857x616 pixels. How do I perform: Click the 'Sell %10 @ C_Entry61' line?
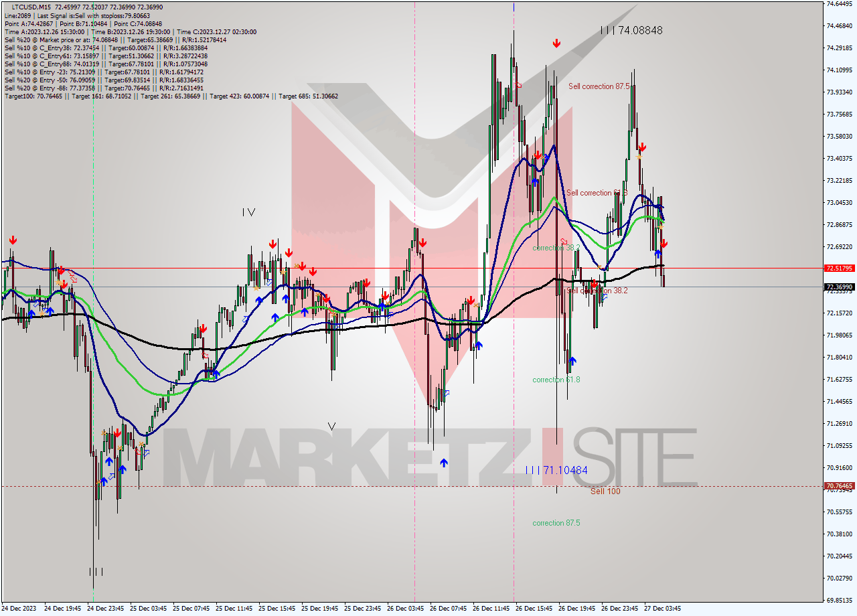coord(106,56)
